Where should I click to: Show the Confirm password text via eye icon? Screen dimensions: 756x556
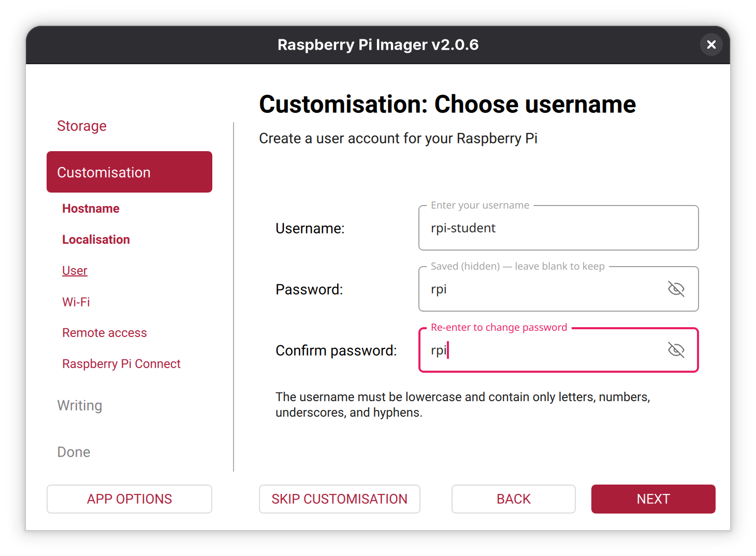[676, 350]
